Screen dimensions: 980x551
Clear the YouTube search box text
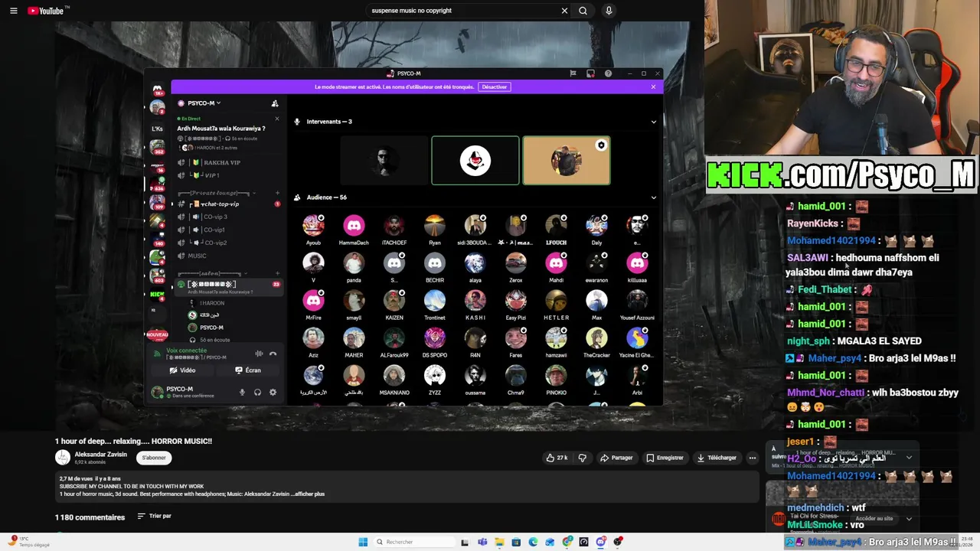point(564,11)
